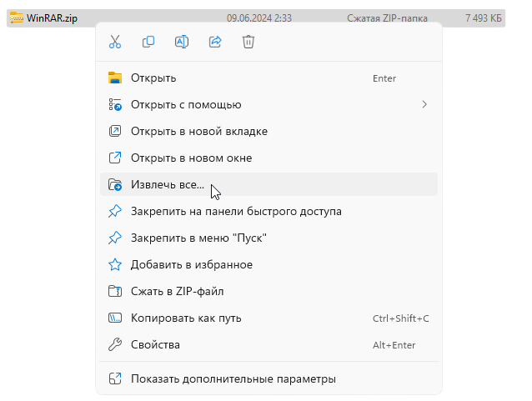Select 'Извлечь все...' menu entry
Image resolution: width=532 pixels, height=401 pixels.
coord(167,185)
